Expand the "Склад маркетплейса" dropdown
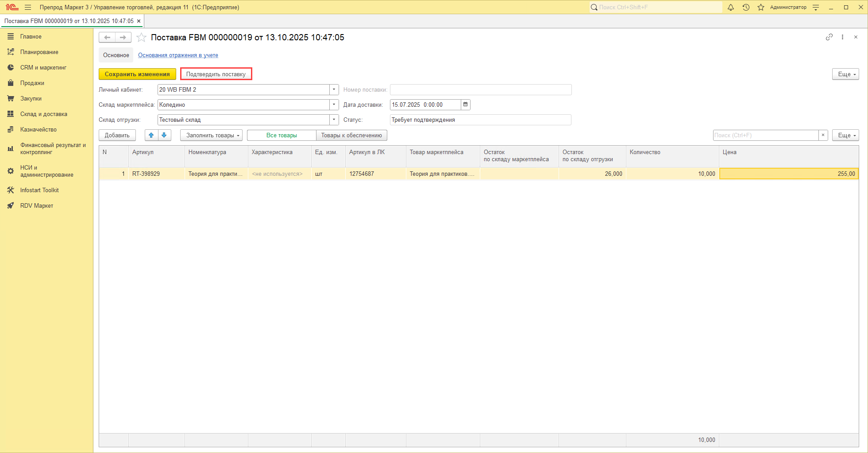 click(334, 105)
